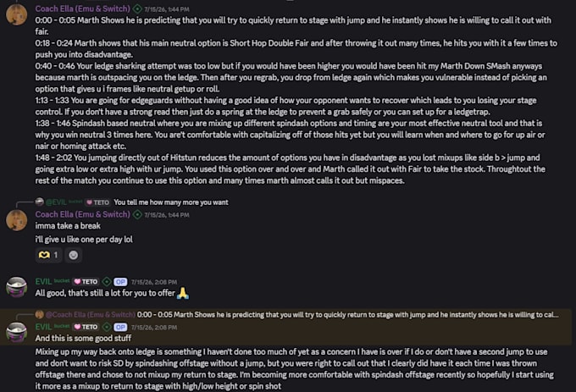Click the green diamond role icon beside Coach Ella's first message
Image resolution: width=576 pixels, height=392 pixels.
(137, 8)
